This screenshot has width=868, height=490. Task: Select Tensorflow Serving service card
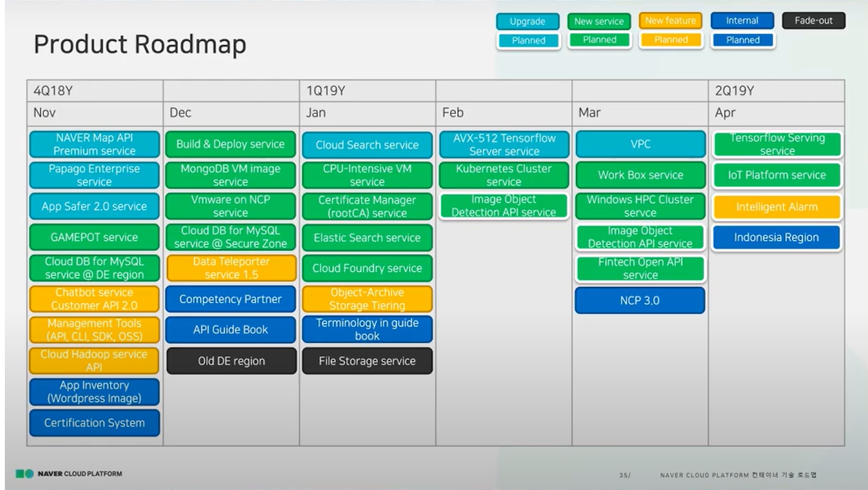[777, 144]
